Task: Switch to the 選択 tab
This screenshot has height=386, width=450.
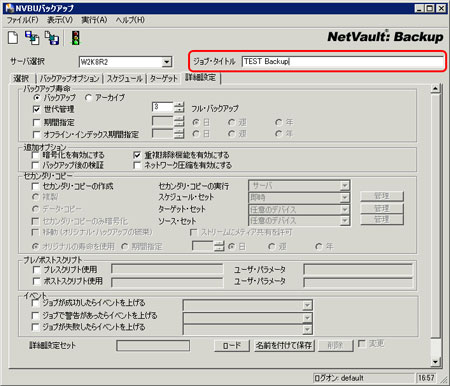Action: 21,79
